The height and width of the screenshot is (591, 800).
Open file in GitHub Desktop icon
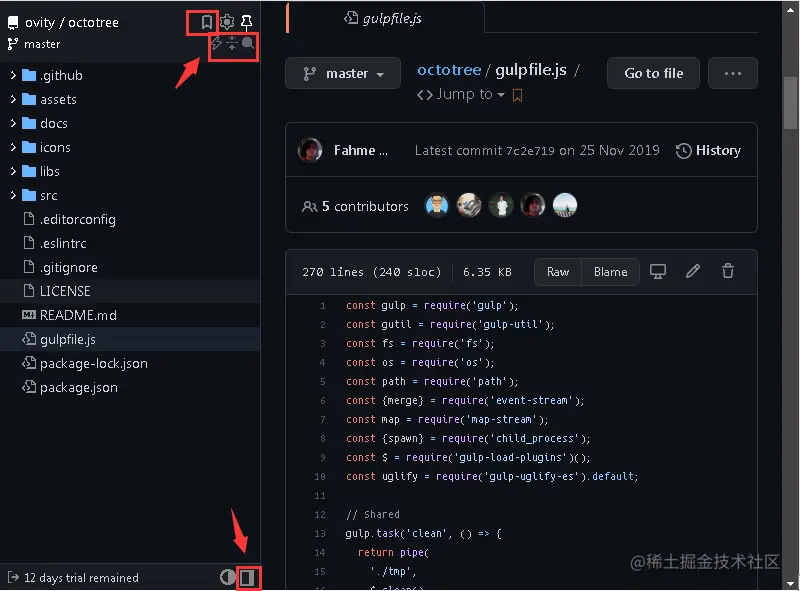(x=658, y=272)
